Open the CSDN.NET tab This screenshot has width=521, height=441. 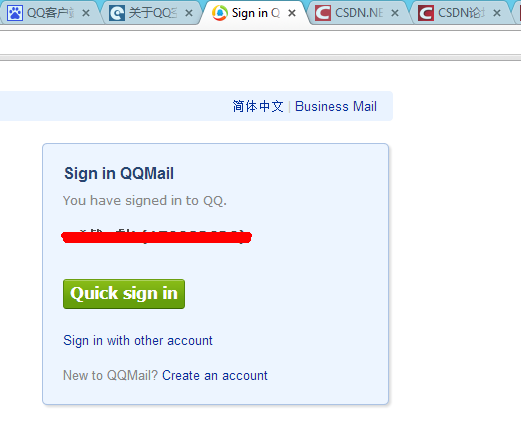coord(359,13)
